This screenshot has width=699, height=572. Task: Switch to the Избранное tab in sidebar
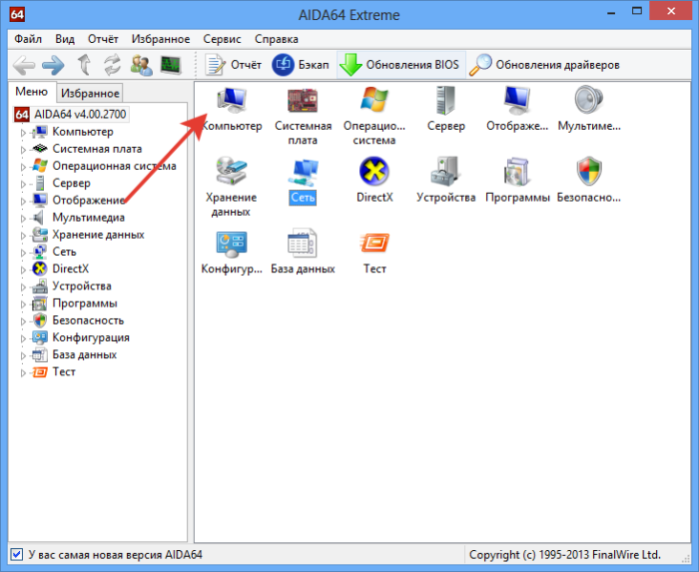click(90, 93)
